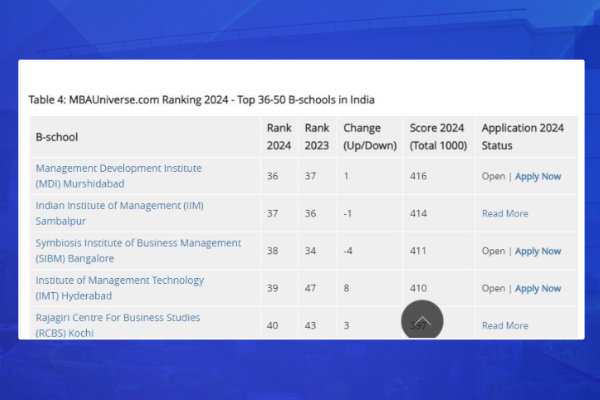Click 2024 rank 39 for IMT Hyderabad

(x=272, y=288)
